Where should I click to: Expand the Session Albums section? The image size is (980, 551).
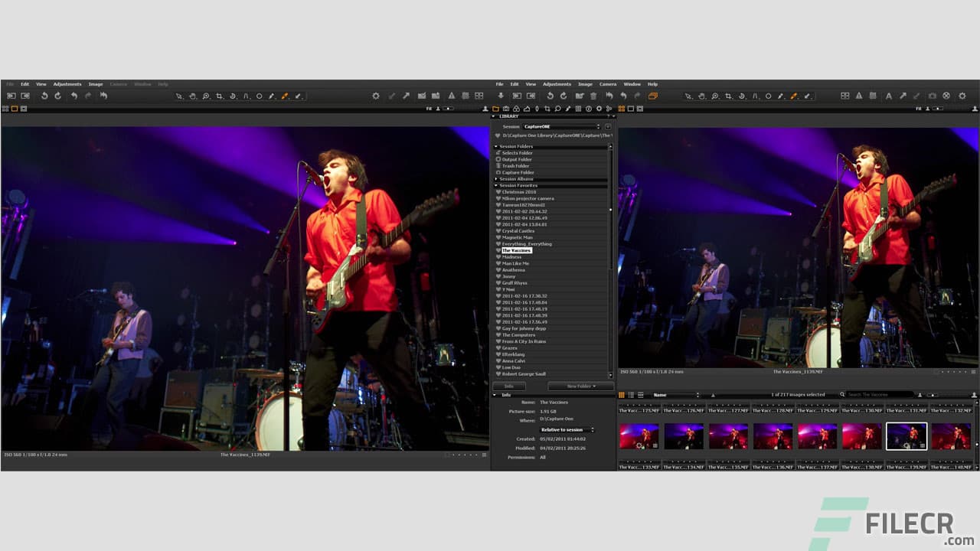pyautogui.click(x=496, y=179)
